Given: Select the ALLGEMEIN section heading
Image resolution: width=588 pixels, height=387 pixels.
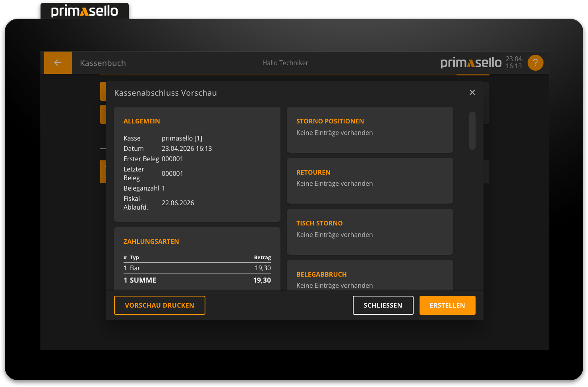Looking at the screenshot, I should [x=142, y=121].
